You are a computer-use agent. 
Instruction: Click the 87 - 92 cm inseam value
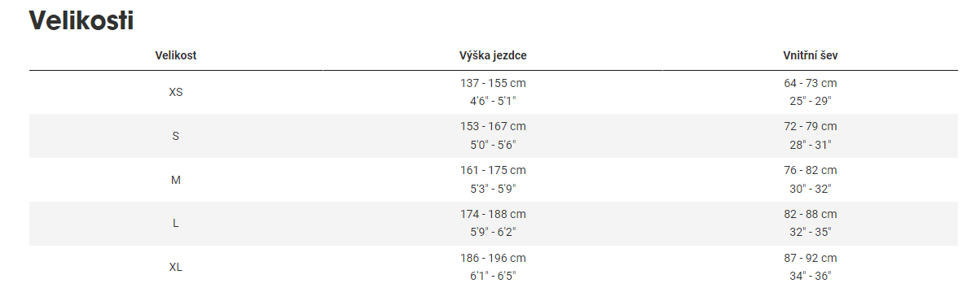click(811, 258)
